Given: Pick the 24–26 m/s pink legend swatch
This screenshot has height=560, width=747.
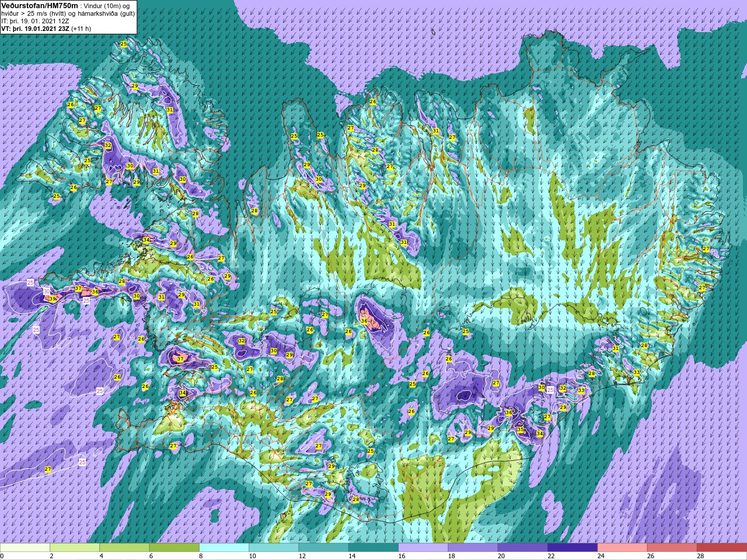Looking at the screenshot, I should [x=622, y=548].
